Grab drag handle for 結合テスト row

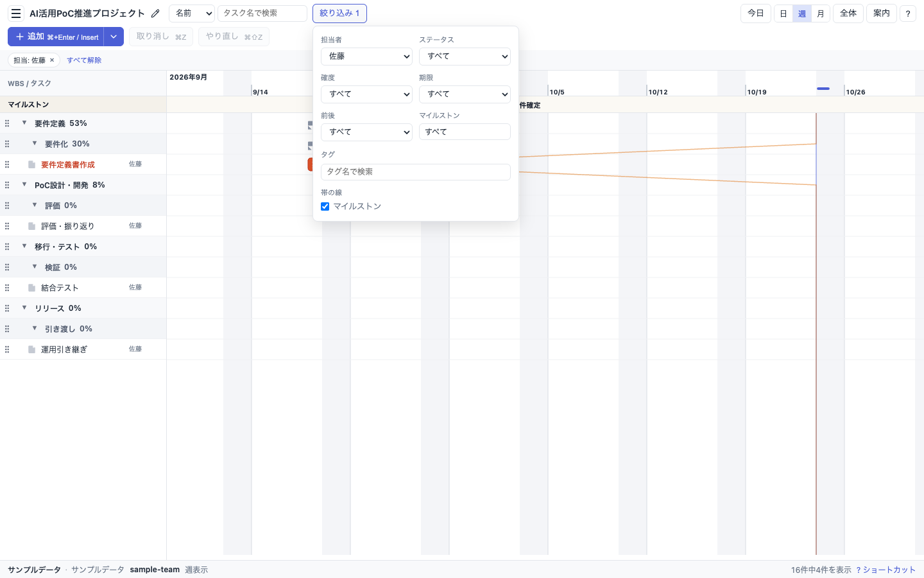click(x=7, y=288)
